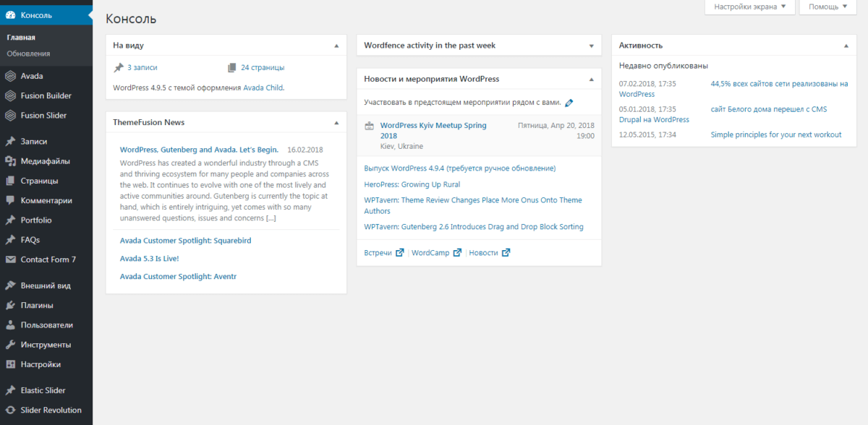Collapse the ThemeFusion News widget
This screenshot has width=868, height=425.
336,123
